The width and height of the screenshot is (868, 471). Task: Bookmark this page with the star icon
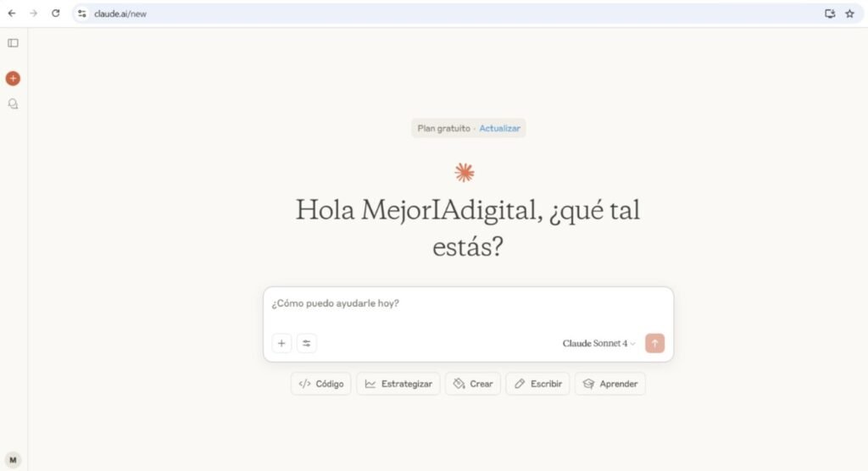point(849,14)
